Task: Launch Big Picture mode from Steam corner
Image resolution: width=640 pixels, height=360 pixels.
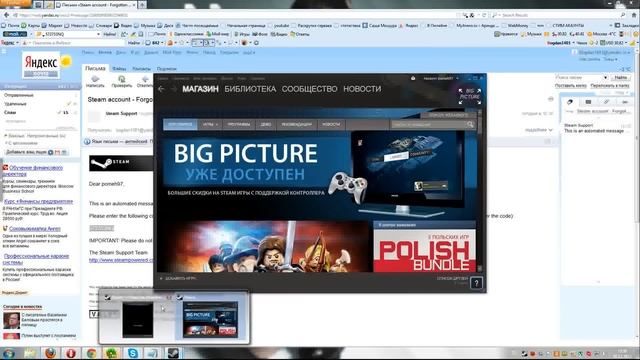Action: pos(470,96)
